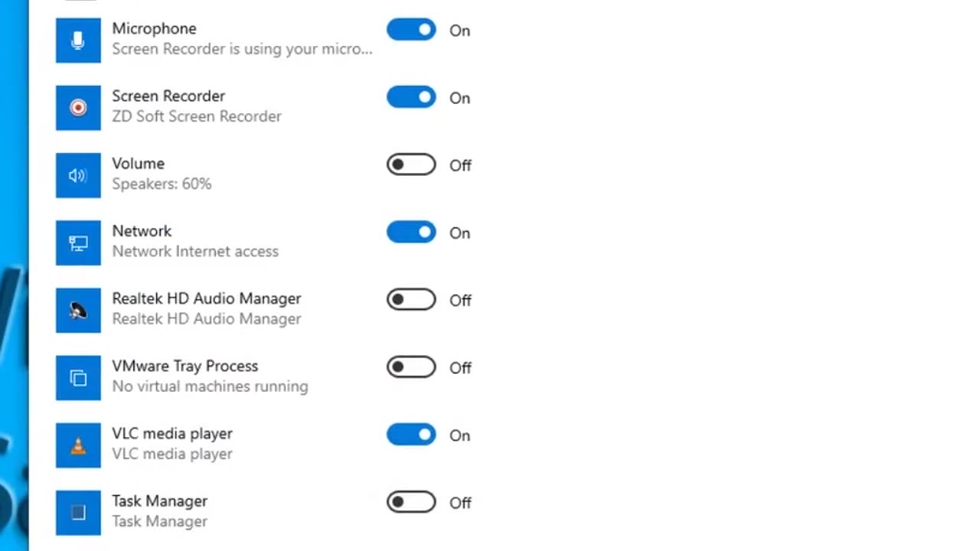Click the Network computer icon
Image resolution: width=980 pixels, height=551 pixels.
(78, 243)
